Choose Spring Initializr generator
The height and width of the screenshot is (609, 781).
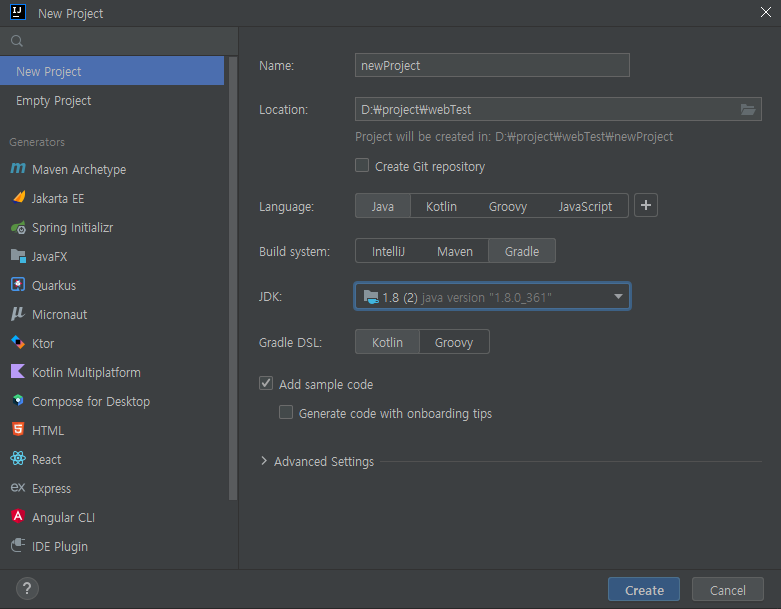(x=73, y=228)
